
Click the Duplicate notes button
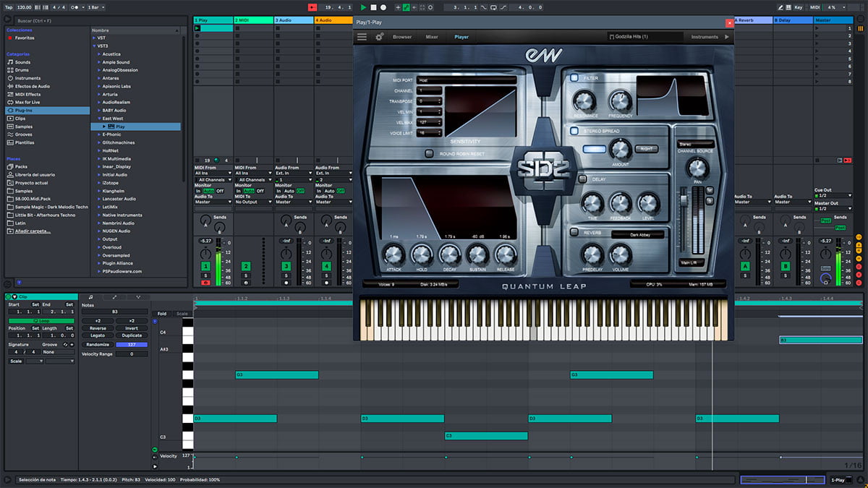coord(132,335)
